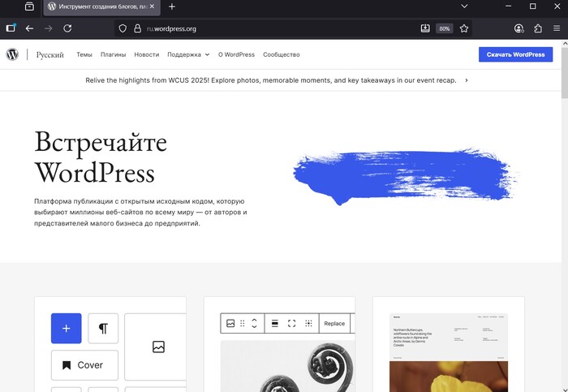Click the drag handle dots in block toolbar
The image size is (568, 392).
[x=243, y=323]
